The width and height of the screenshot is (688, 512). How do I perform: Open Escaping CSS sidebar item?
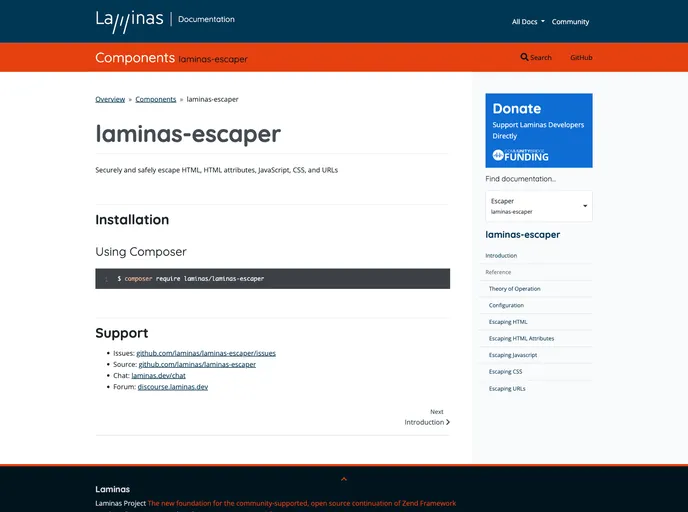[505, 372]
